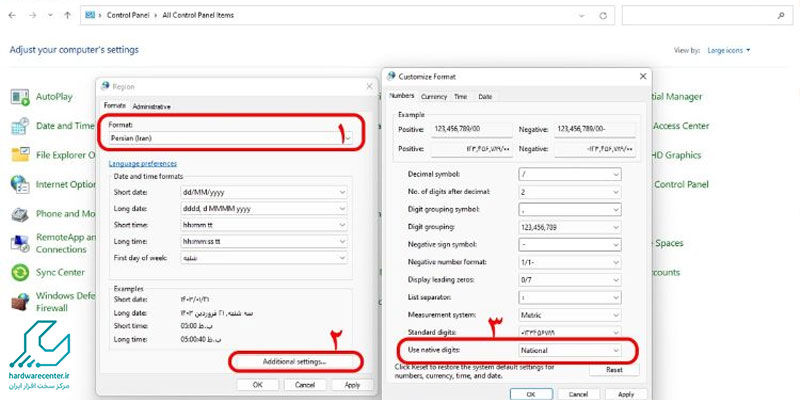Viewport: 800px width, 400px height.
Task: Switch to the Formats tab in Region
Action: click(x=114, y=106)
